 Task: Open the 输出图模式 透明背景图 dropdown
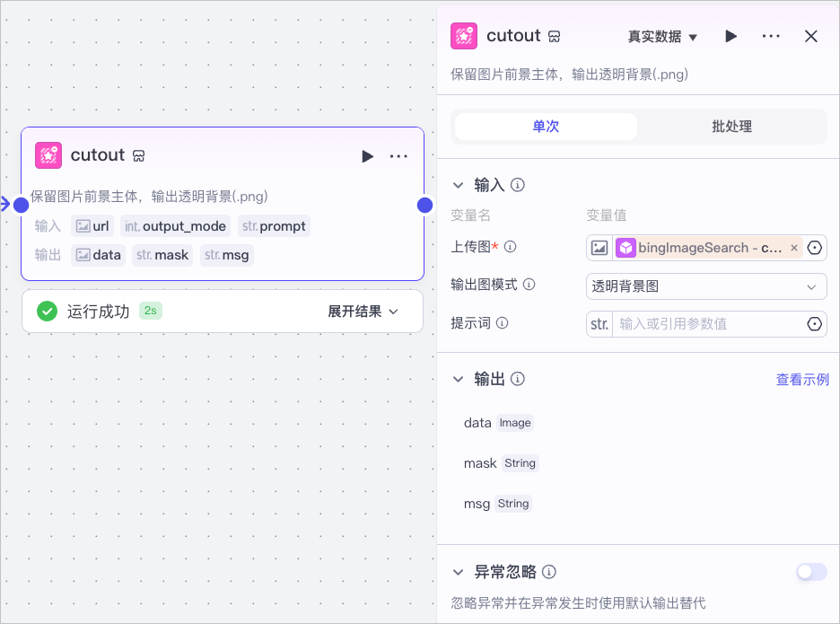coord(706,286)
